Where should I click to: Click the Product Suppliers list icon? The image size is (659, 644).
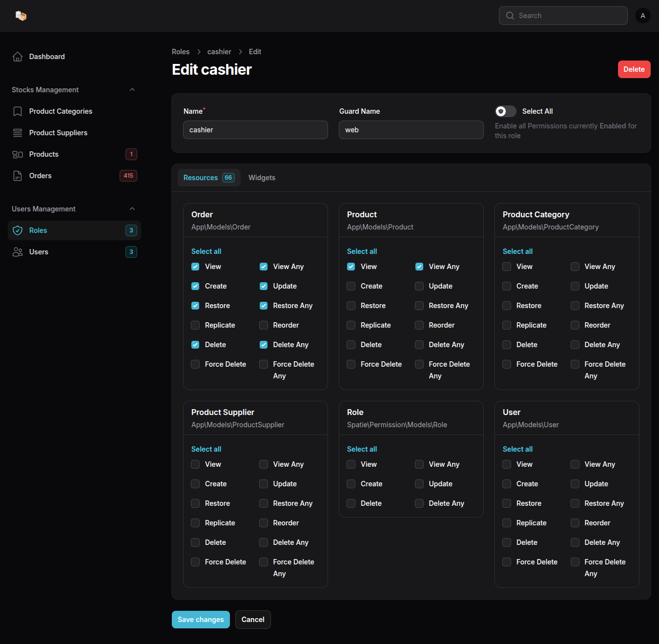[x=18, y=133]
